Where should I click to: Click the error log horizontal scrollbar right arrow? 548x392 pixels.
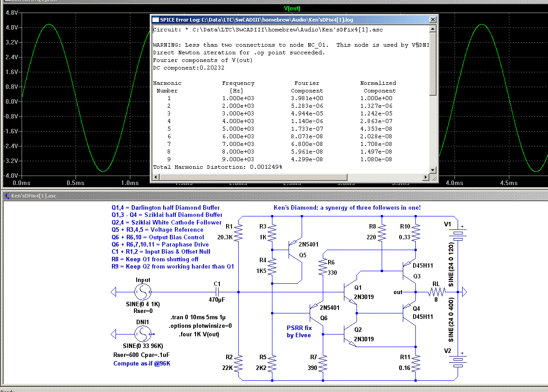pos(425,177)
